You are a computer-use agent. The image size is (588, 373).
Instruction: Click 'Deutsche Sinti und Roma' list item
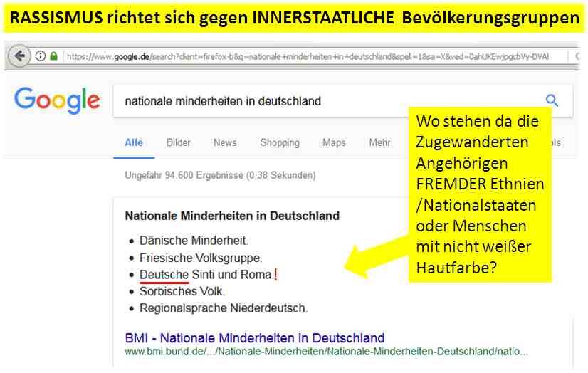pyautogui.click(x=206, y=275)
